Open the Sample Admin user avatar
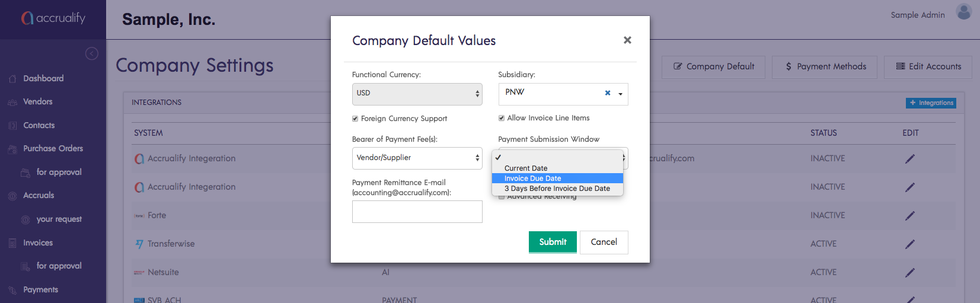This screenshot has height=303, width=980. click(x=964, y=12)
